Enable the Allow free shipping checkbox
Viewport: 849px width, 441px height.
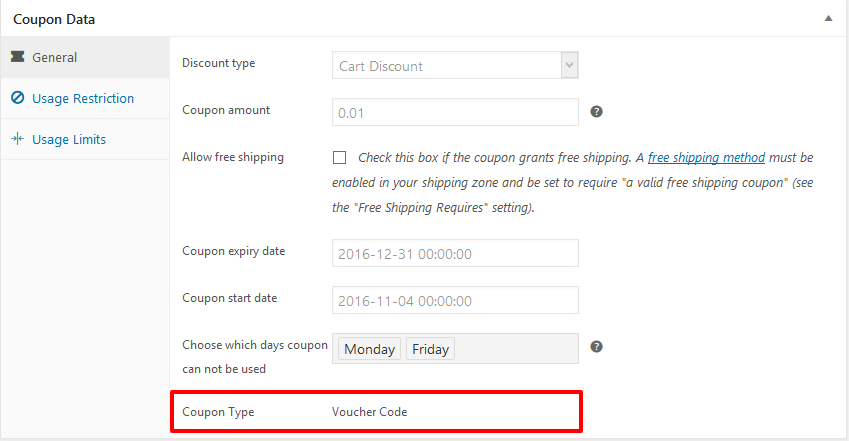[x=340, y=158]
